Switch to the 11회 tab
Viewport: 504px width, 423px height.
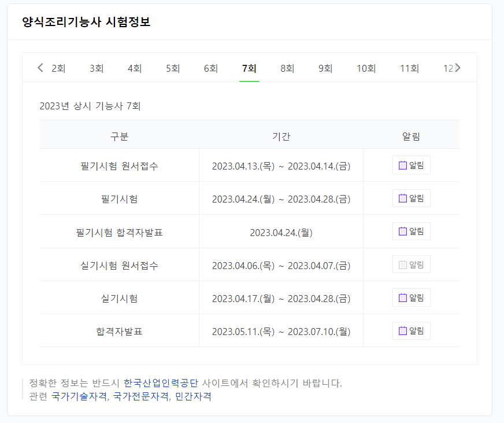tap(409, 68)
